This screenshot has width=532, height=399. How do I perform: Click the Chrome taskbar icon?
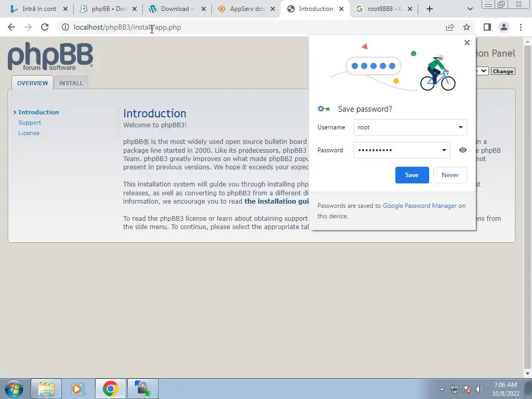pyautogui.click(x=110, y=389)
